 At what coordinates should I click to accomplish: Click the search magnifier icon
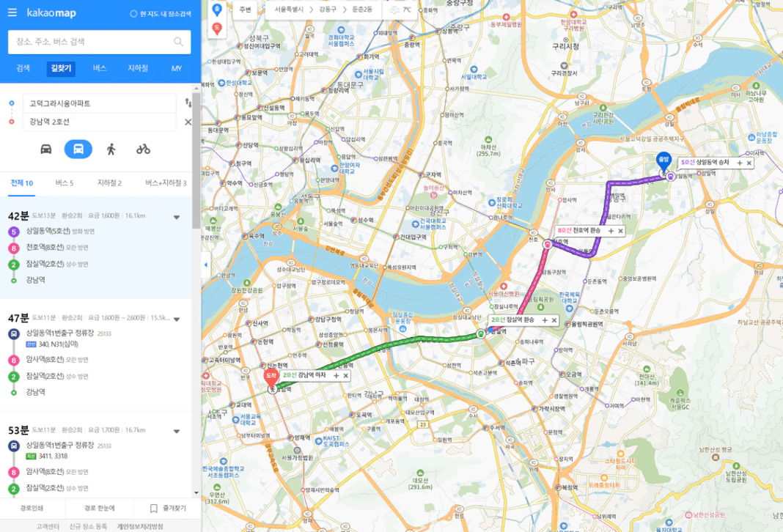(178, 42)
